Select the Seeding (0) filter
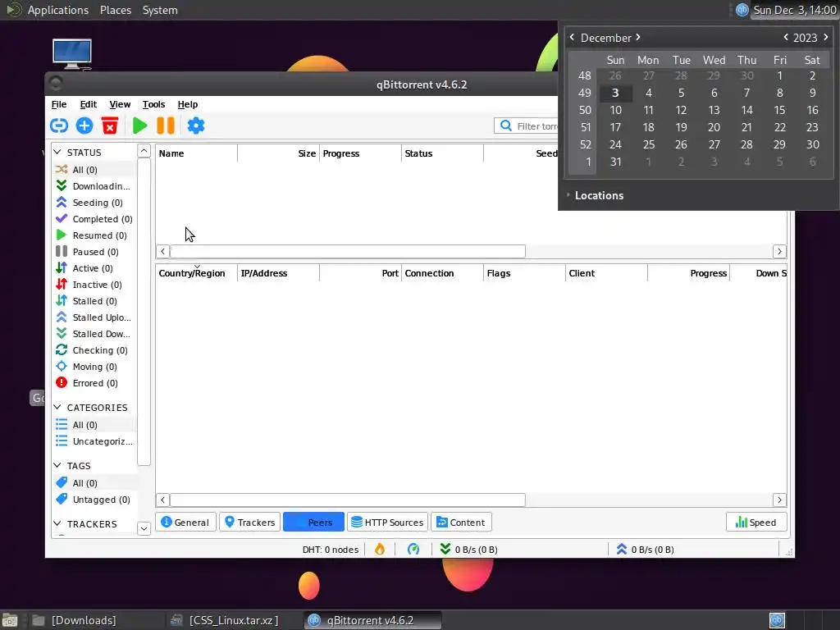Screen dimensions: 840x630 pyautogui.click(x=94, y=203)
